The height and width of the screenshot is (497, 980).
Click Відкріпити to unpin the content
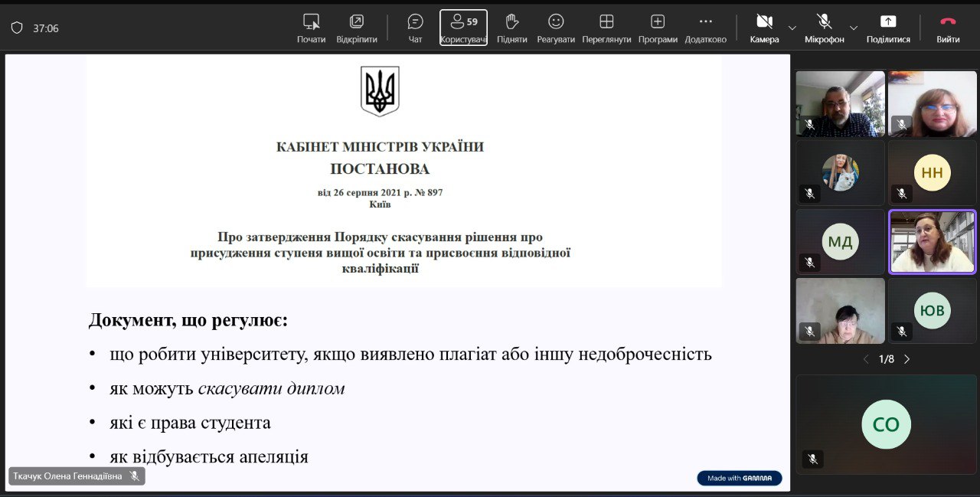click(356, 28)
